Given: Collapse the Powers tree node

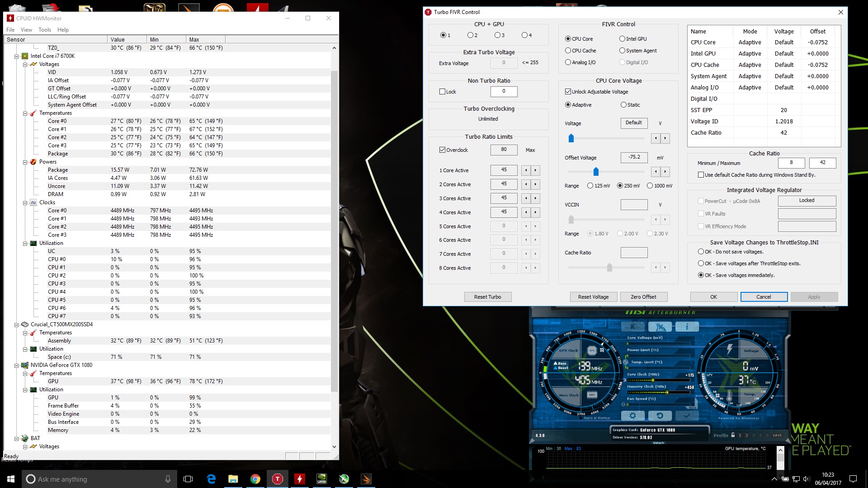Looking at the screenshot, I should 25,162.
